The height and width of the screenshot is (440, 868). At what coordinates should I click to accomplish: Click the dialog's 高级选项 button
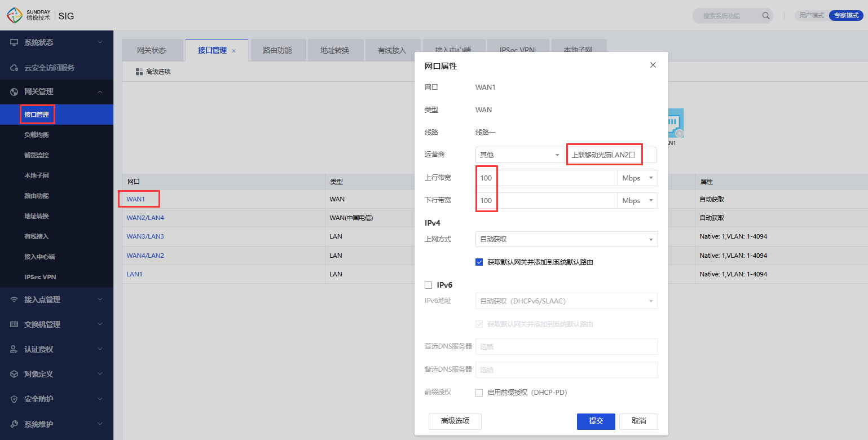coord(455,421)
